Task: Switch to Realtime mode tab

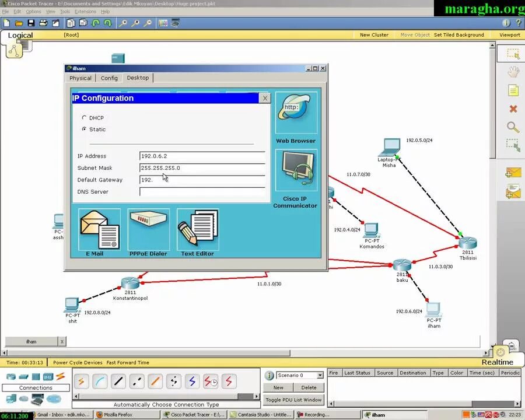Action: pos(497,362)
